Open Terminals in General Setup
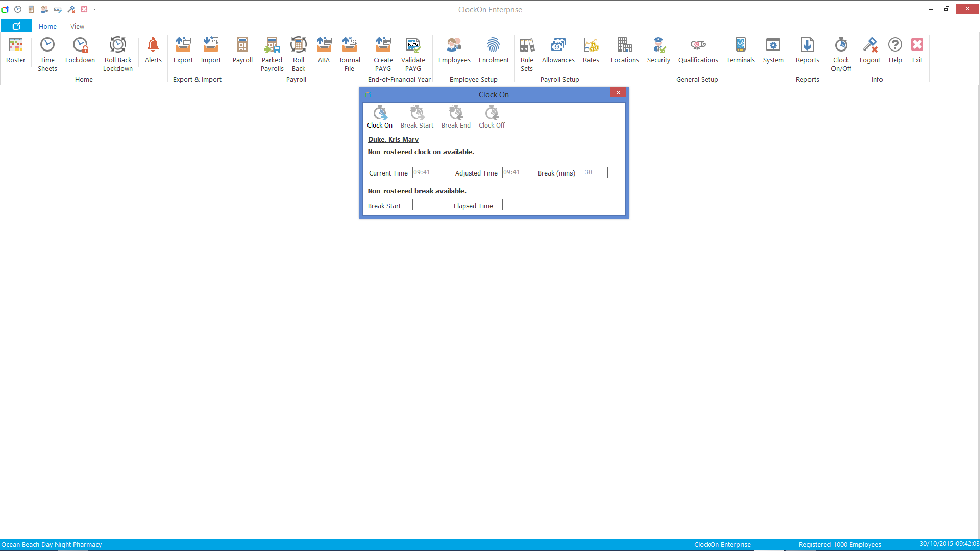The width and height of the screenshot is (980, 551). pyautogui.click(x=740, y=50)
